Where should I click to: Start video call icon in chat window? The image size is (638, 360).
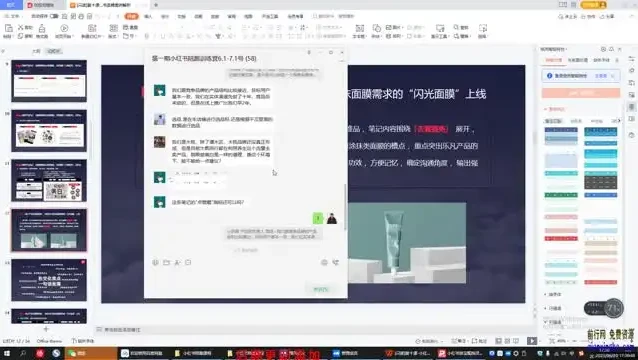point(336,262)
